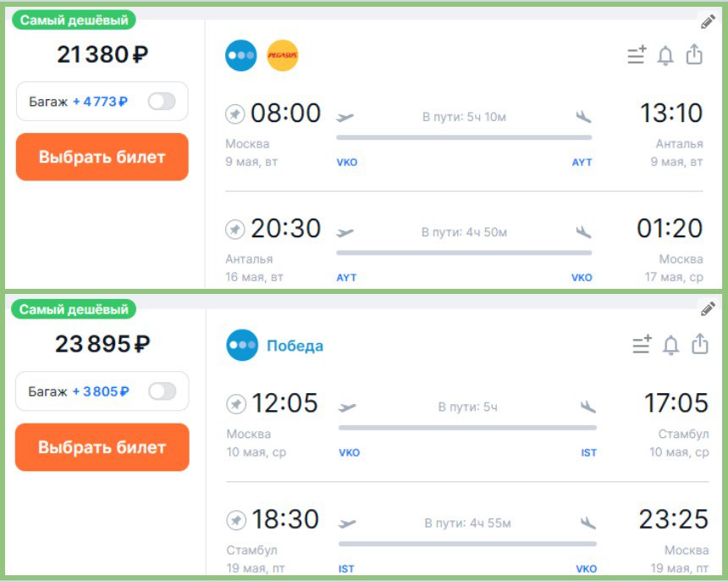The width and height of the screenshot is (728, 582).
Task: Pin the 20:30 Antalya return flight
Action: tap(235, 230)
